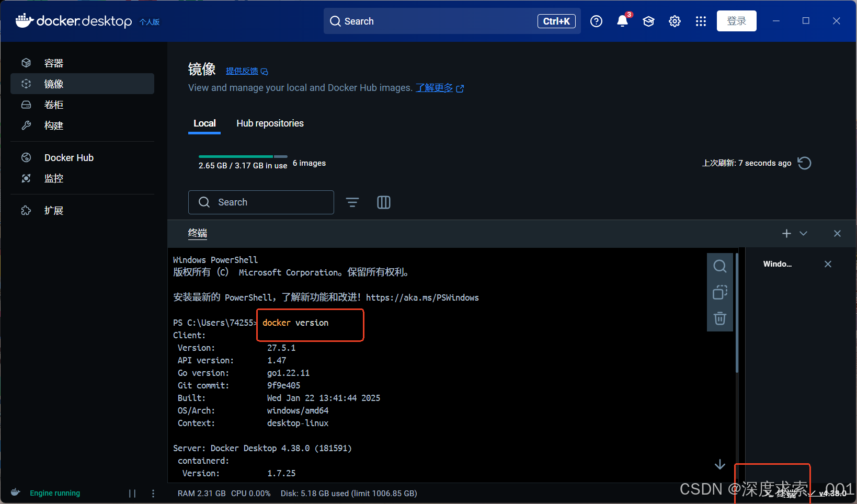This screenshot has height=504, width=857.
Task: Minimize the Docker Desktop window
Action: pyautogui.click(x=776, y=21)
